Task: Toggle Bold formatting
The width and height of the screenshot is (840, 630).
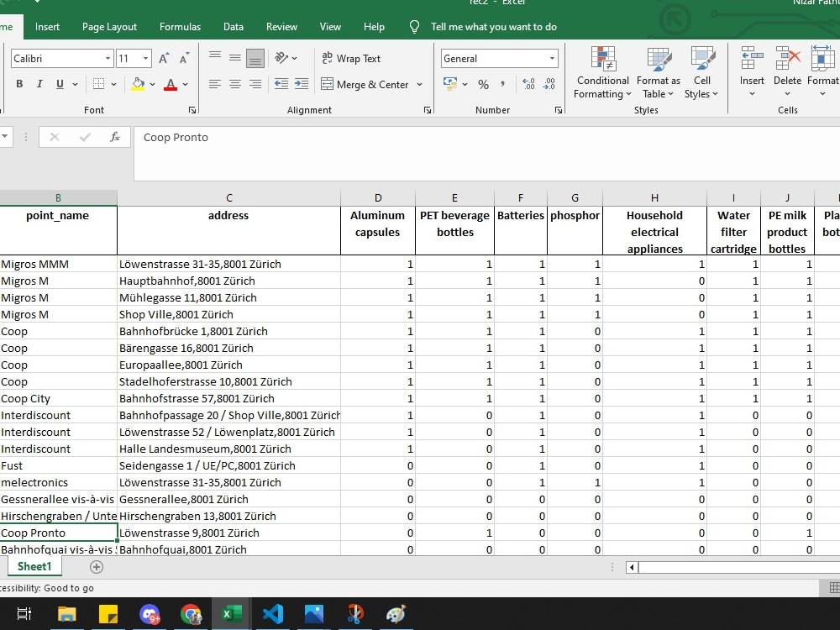Action: 20,84
